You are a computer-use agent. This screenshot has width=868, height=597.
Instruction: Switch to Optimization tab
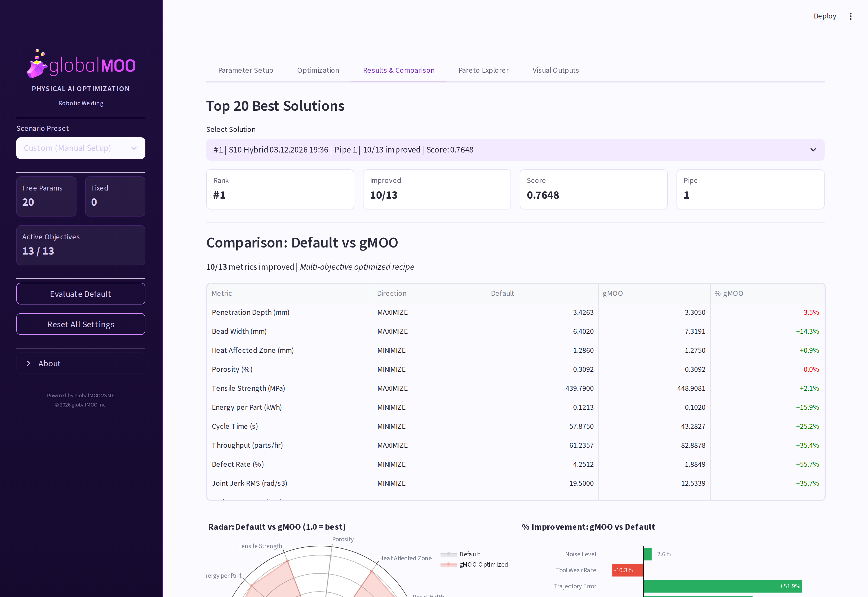click(318, 70)
